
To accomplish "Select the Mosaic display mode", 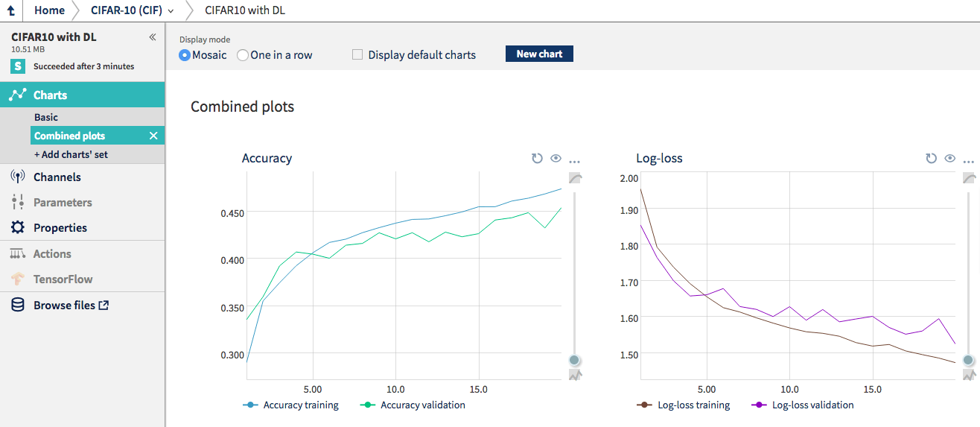I will (x=185, y=55).
